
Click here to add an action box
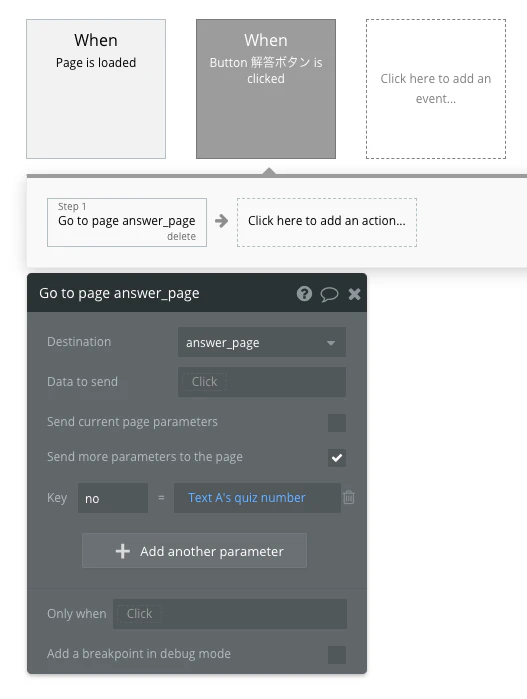point(327,222)
